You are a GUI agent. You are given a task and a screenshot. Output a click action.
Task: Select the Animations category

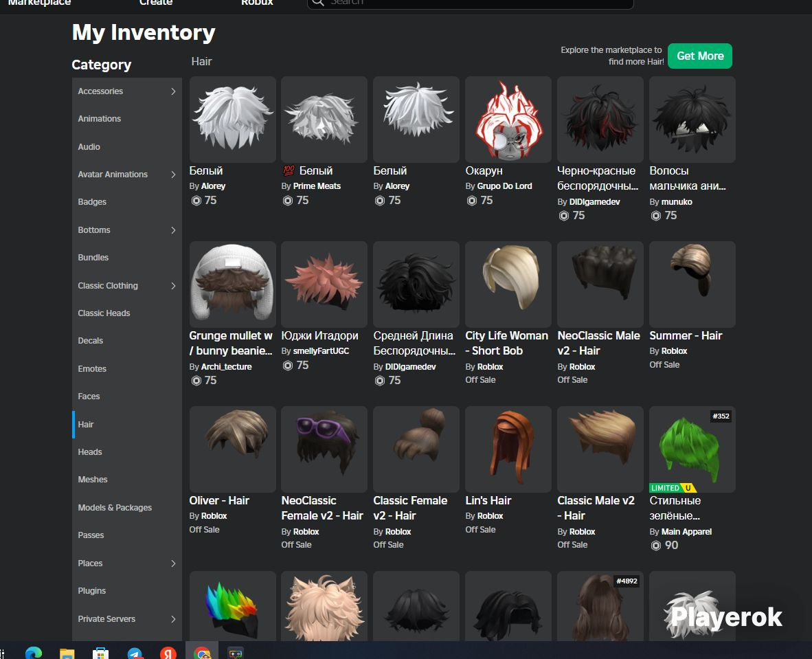pyautogui.click(x=100, y=119)
